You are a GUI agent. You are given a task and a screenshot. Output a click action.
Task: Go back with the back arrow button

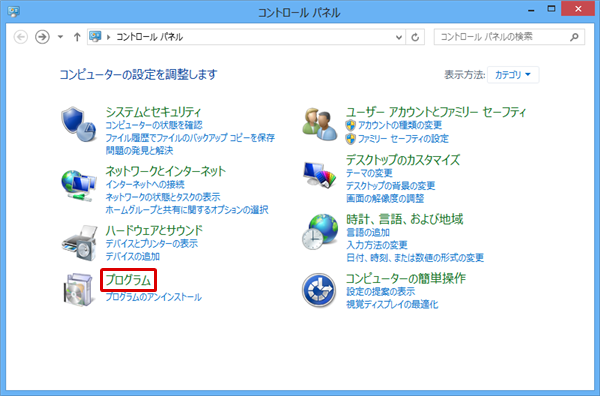pyautogui.click(x=21, y=37)
